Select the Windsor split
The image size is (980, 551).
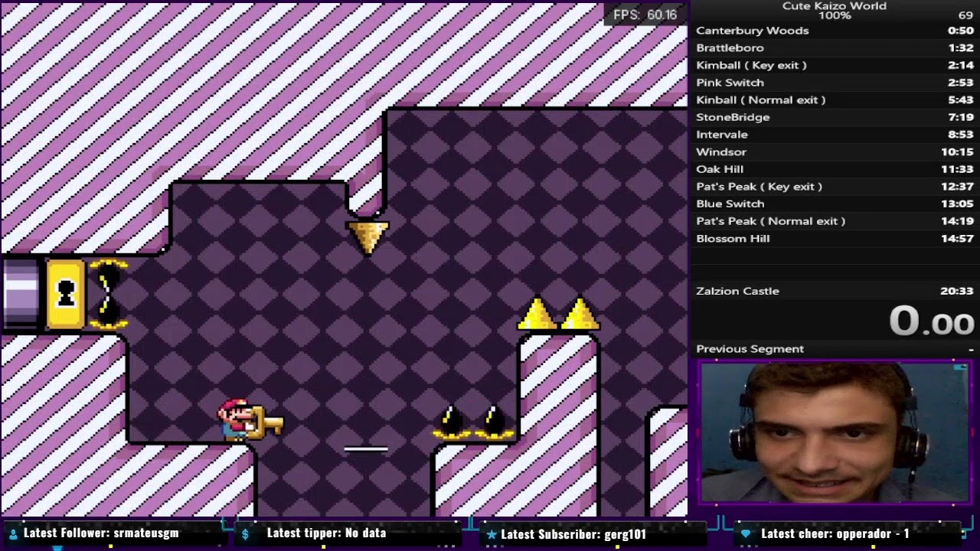click(x=835, y=152)
